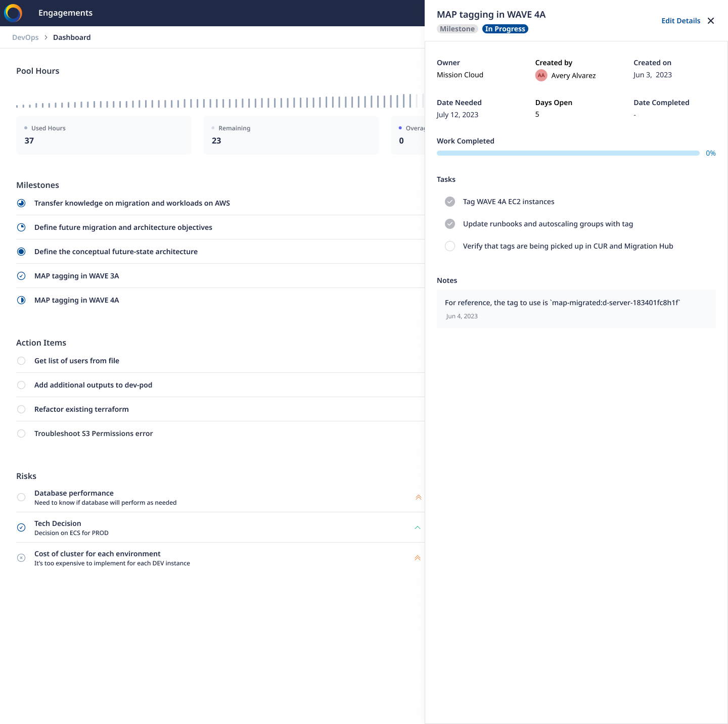Click status icon for Transfer knowledge milestone
Viewport: 728px width, 724px height.
[x=21, y=203]
